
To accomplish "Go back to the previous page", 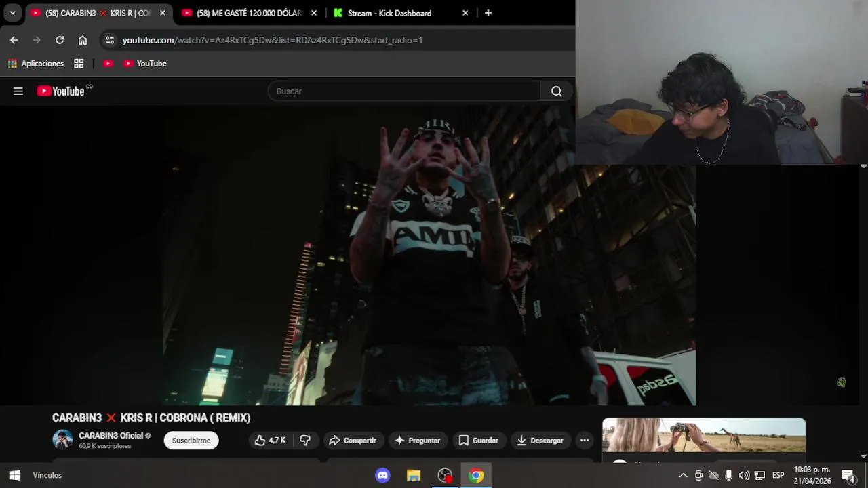I will [x=14, y=40].
